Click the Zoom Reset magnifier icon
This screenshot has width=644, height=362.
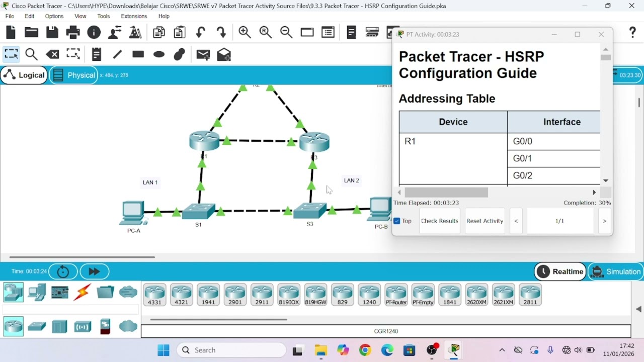[x=266, y=33]
